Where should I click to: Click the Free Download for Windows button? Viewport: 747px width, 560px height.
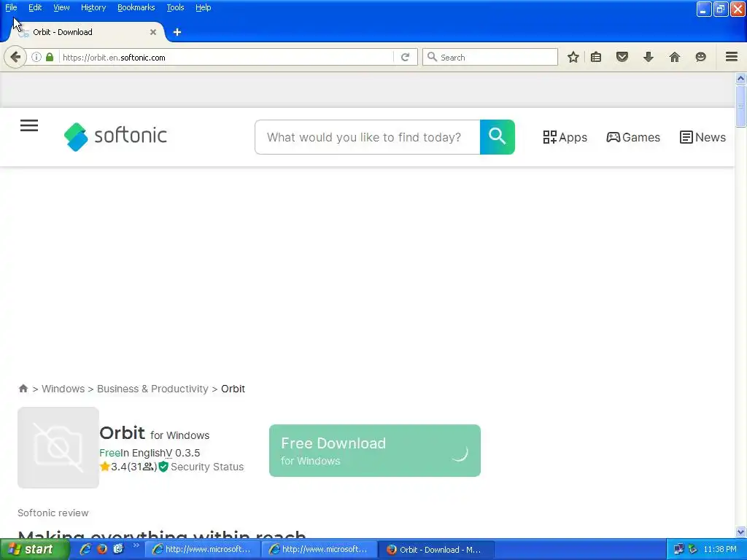[375, 451]
